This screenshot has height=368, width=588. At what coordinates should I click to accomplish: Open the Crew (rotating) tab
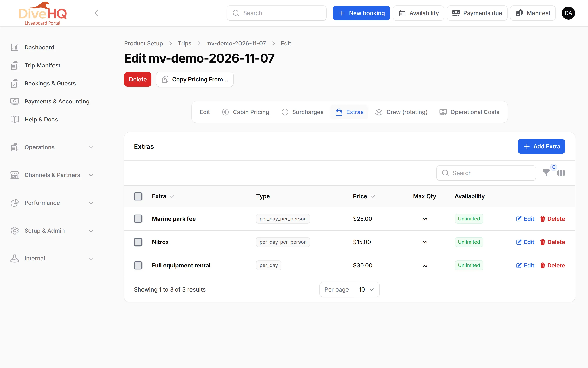401,112
